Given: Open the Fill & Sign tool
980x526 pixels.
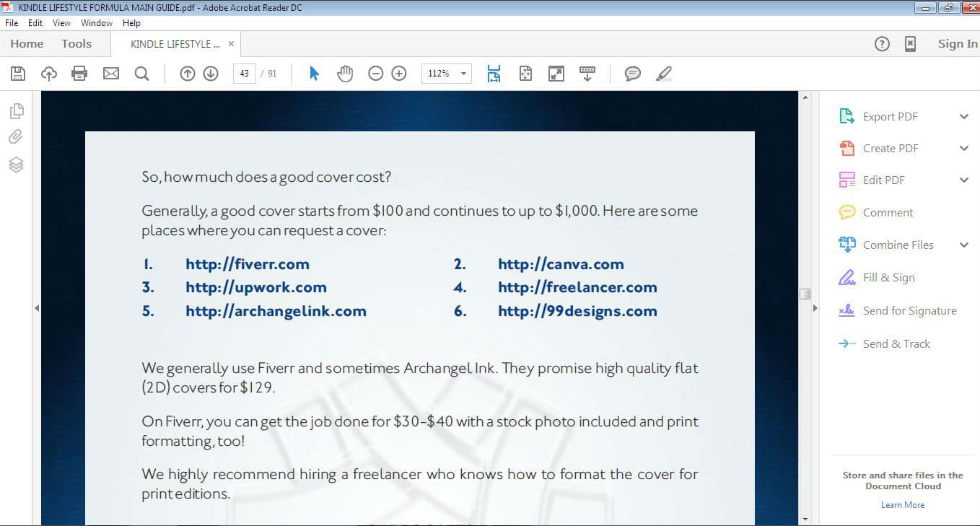Looking at the screenshot, I should click(888, 277).
